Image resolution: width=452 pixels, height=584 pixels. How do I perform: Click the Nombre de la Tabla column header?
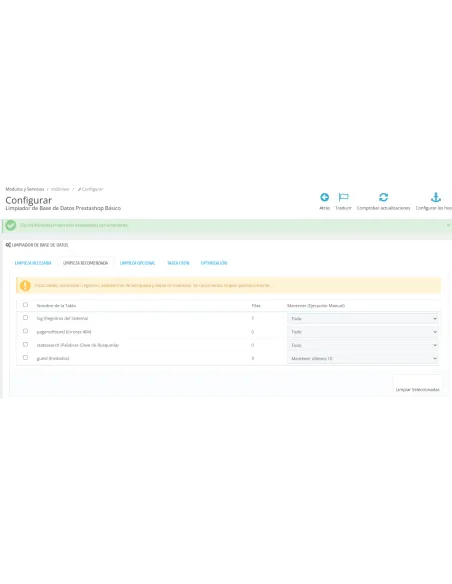point(56,305)
